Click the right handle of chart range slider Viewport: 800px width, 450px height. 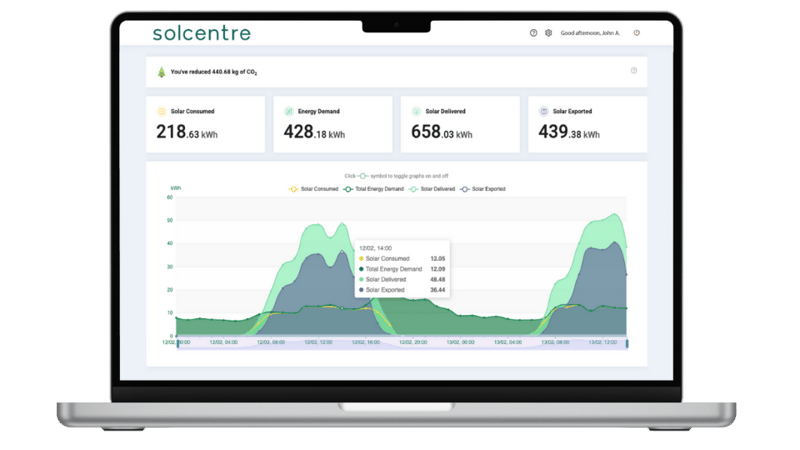pos(627,344)
